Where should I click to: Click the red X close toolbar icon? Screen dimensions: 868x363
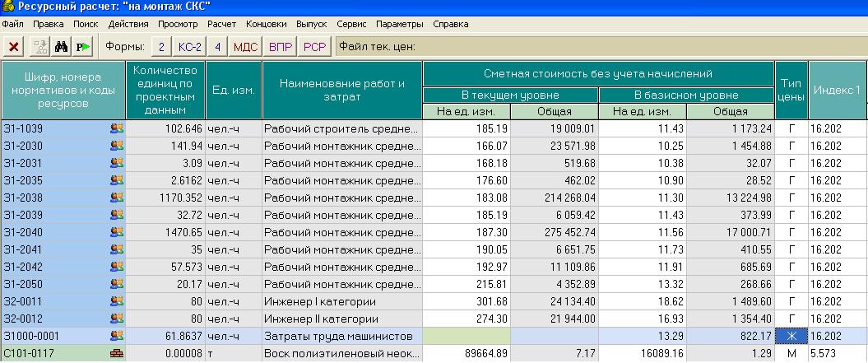tap(14, 47)
